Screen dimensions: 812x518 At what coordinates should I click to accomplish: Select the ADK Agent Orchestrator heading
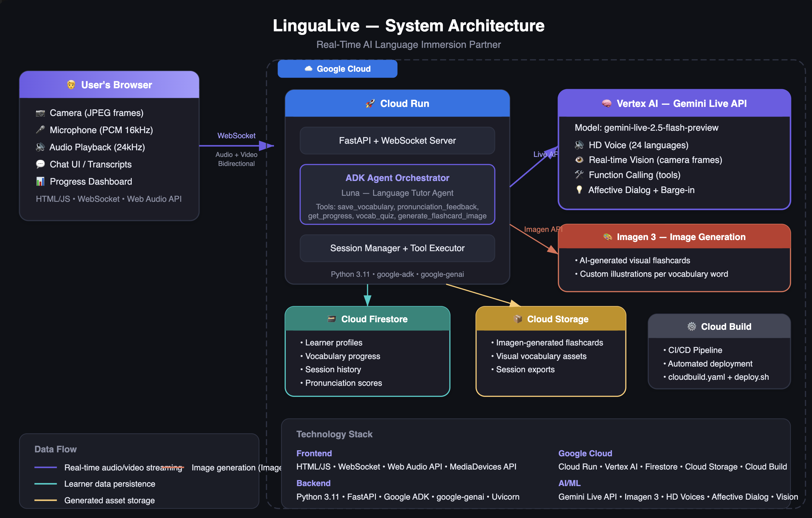(x=397, y=178)
